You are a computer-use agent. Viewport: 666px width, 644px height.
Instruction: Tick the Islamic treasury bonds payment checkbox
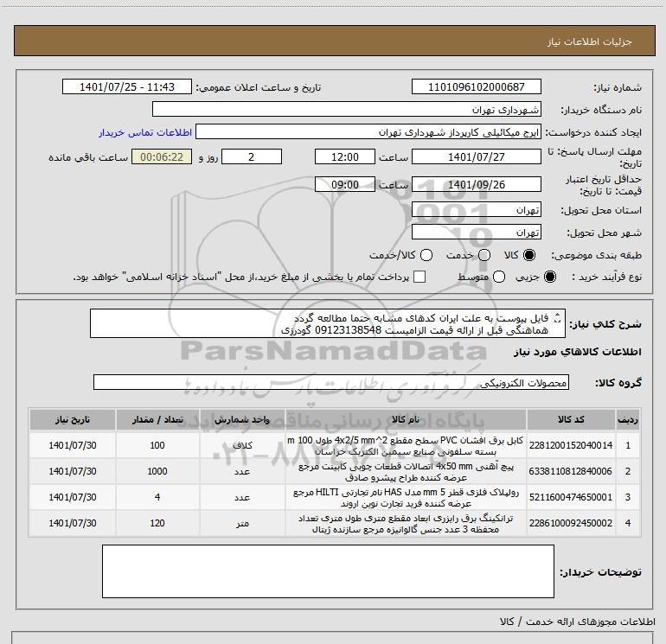[x=419, y=277]
